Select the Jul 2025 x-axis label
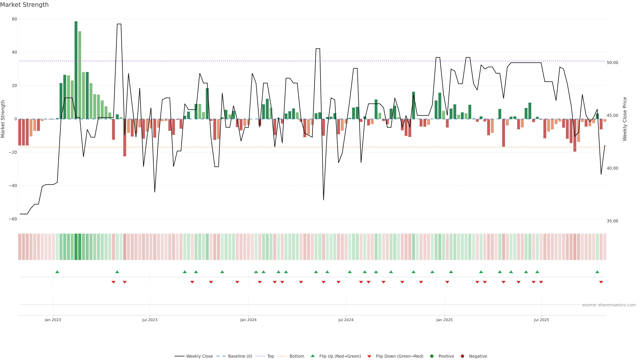The height and width of the screenshot is (362, 644). [x=541, y=320]
